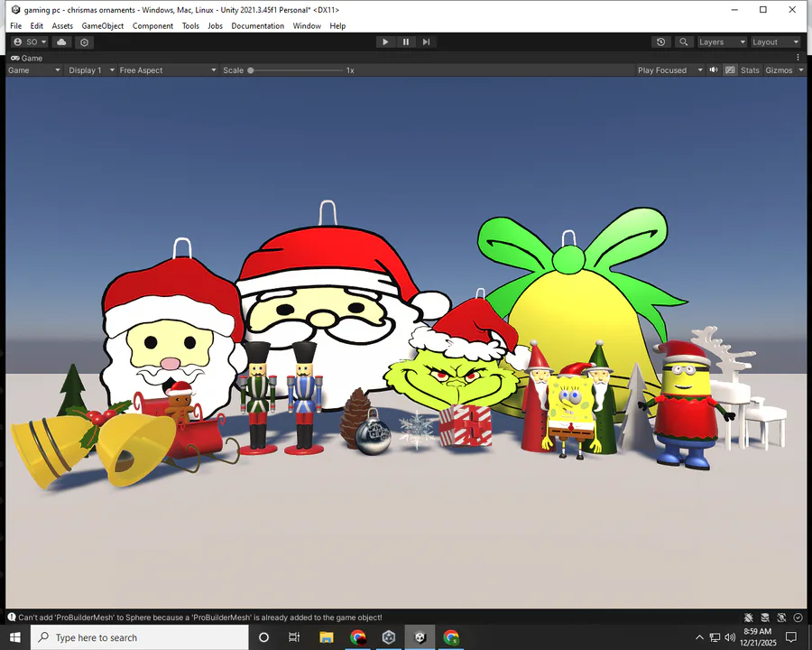Open the Documentation menu
This screenshot has width=812, height=650.
click(257, 26)
